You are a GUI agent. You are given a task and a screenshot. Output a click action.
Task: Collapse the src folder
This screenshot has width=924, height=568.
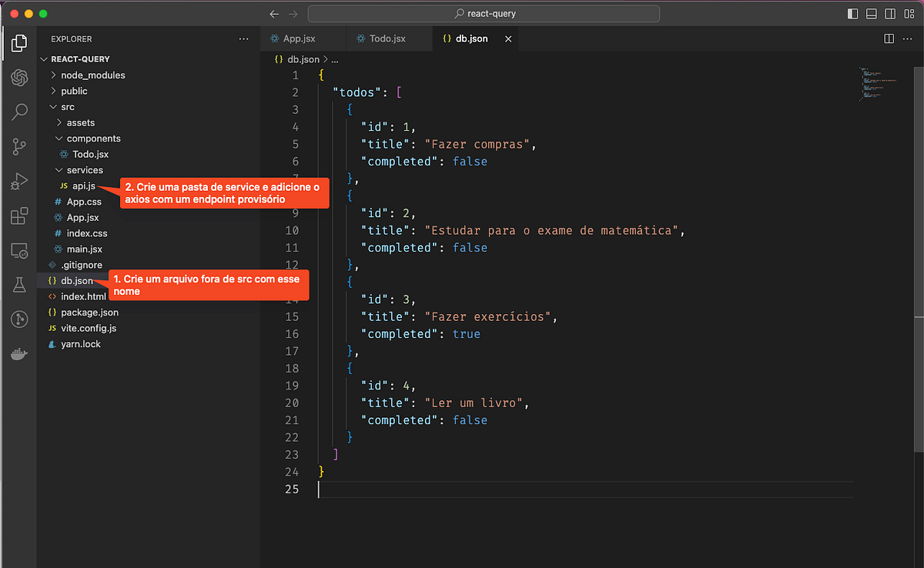click(68, 107)
